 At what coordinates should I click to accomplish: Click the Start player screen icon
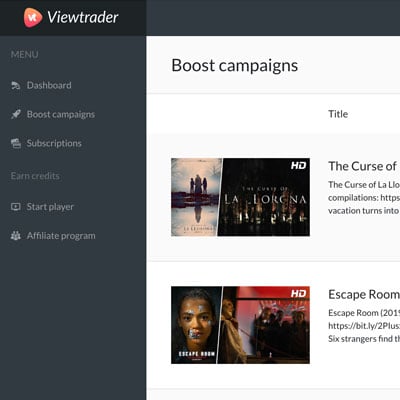coord(16,207)
